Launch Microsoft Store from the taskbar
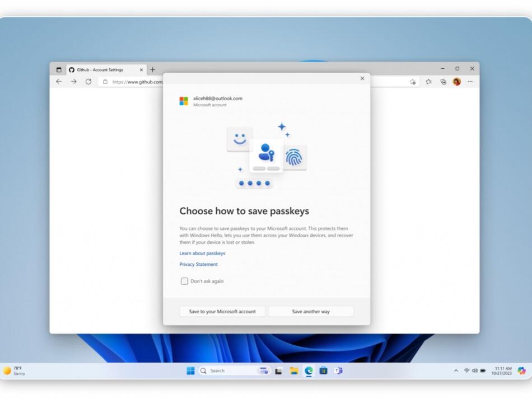Screen dimensions: 532x399 click(322, 370)
